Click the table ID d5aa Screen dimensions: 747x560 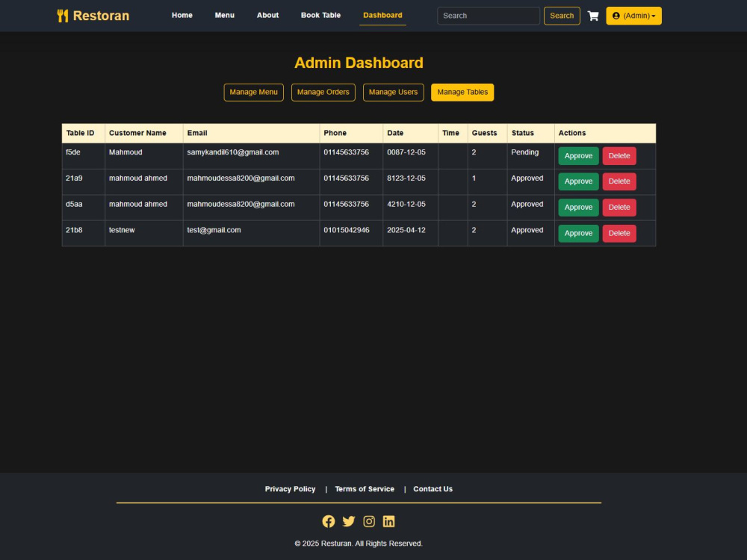click(x=74, y=205)
